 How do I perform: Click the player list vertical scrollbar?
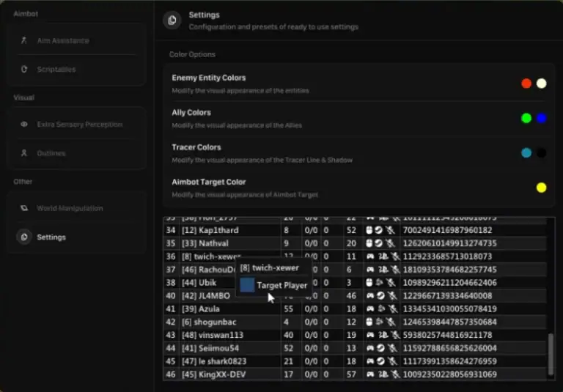tap(551, 353)
